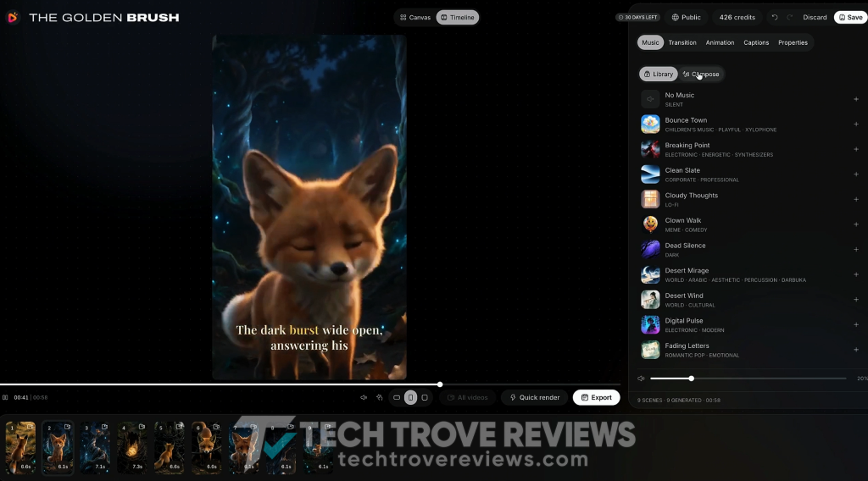Mute music via volume panel speaker icon

[x=641, y=379]
